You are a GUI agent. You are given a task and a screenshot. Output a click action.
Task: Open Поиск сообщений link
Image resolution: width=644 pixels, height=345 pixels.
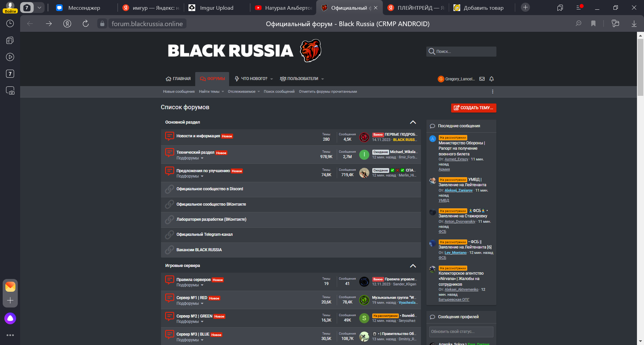(x=279, y=91)
